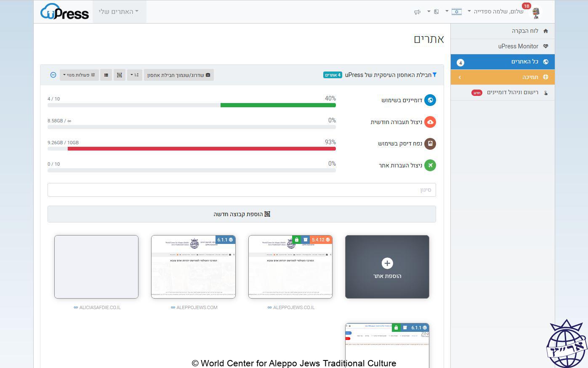This screenshot has height=368, width=588.
Task: Open the ALEPPOJEWS.COM domain link
Action: [197, 307]
